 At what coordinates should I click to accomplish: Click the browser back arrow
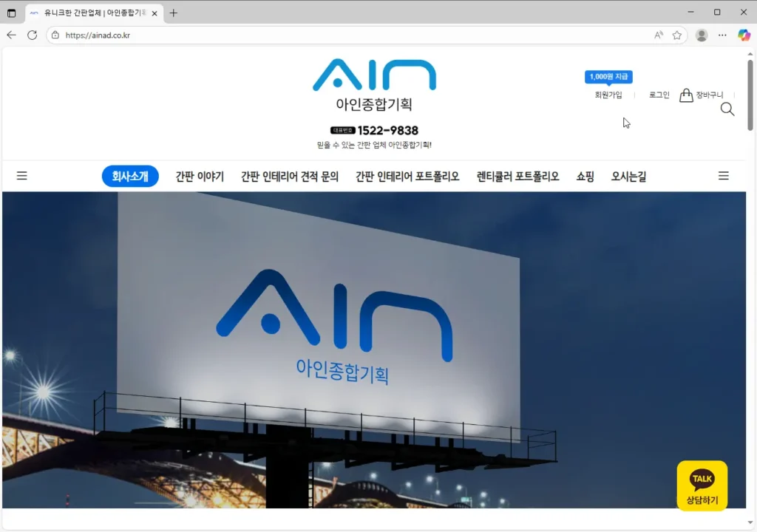tap(12, 35)
